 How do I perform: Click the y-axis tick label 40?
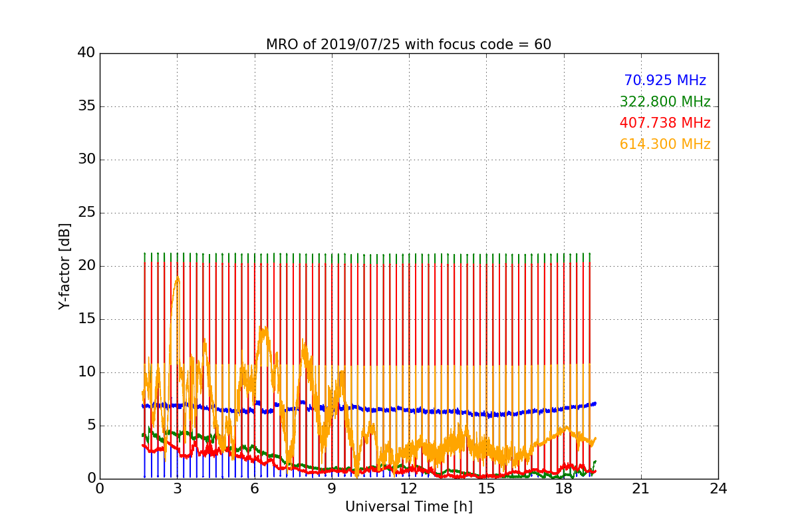pos(86,53)
